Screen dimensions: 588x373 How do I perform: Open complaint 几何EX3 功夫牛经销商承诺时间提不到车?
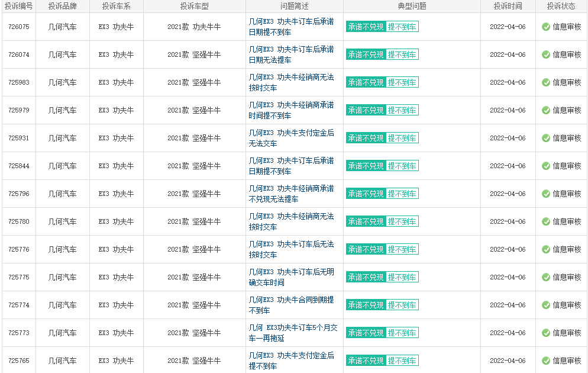click(292, 110)
